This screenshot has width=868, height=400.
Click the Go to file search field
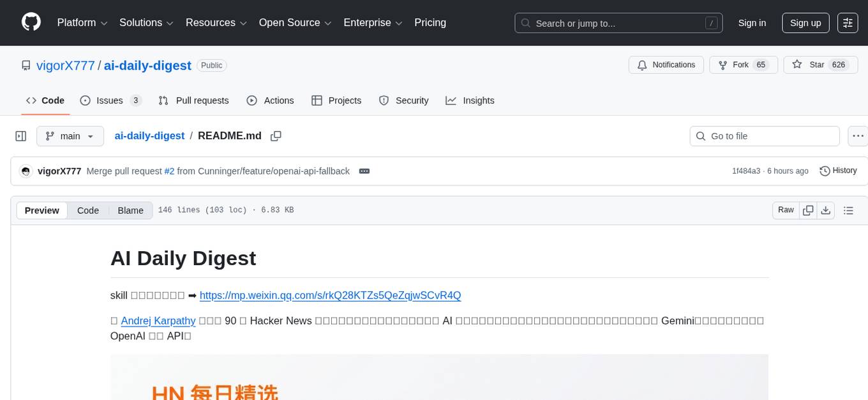(764, 135)
